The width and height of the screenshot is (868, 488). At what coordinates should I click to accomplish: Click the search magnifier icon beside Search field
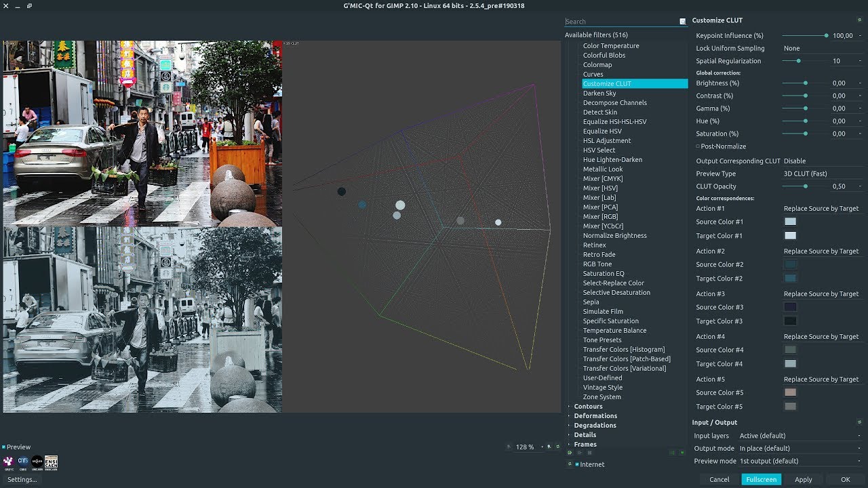click(x=683, y=22)
